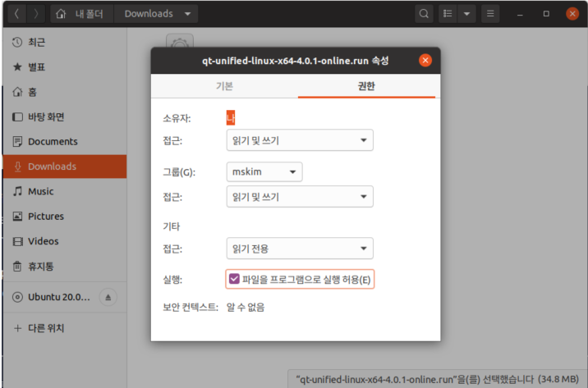This screenshot has width=588, height=388.
Task: Open Pictures in the sidebar
Action: tap(65, 216)
